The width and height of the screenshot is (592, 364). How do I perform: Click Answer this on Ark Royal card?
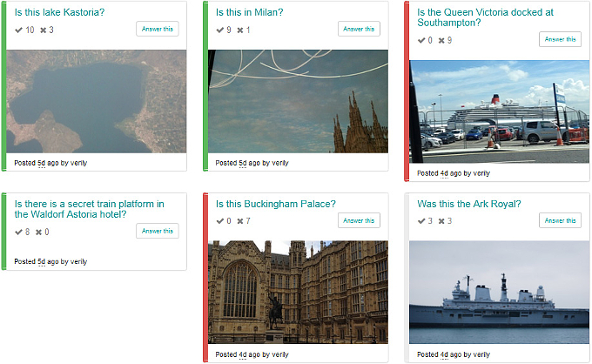pyautogui.click(x=561, y=220)
